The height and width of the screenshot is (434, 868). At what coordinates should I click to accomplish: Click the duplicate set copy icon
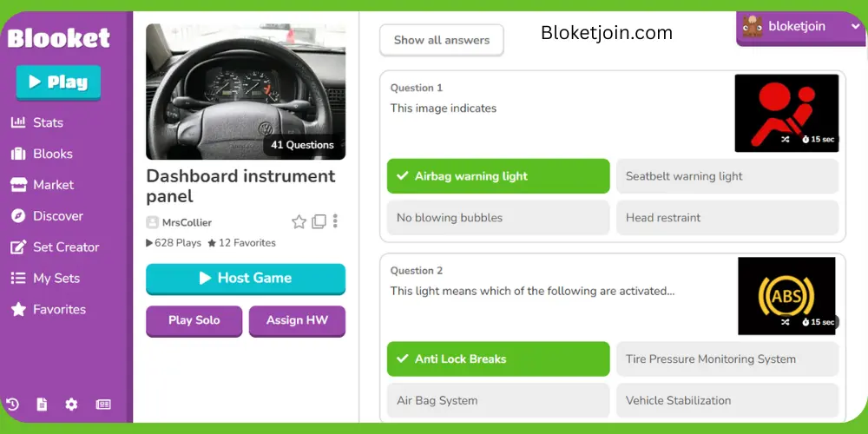pyautogui.click(x=319, y=222)
